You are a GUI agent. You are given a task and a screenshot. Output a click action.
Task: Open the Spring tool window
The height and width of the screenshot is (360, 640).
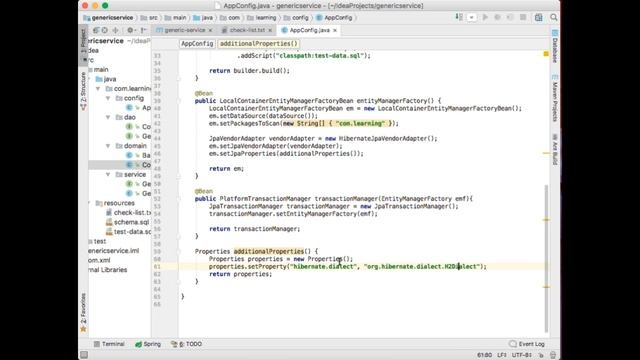point(148,344)
